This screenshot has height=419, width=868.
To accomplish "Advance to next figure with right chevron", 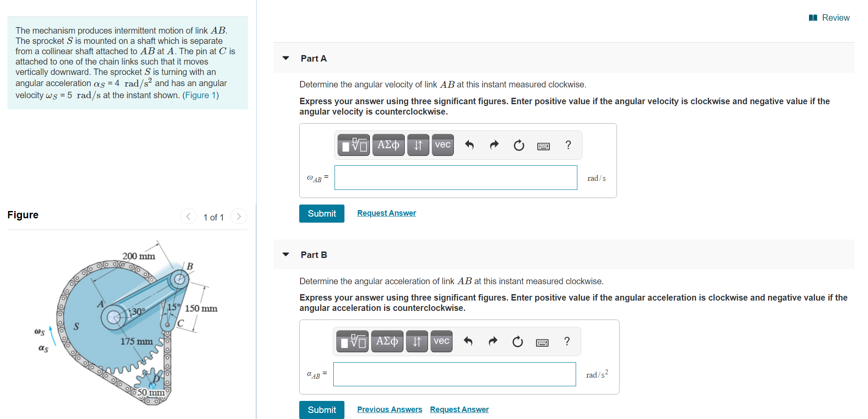I will pos(239,217).
